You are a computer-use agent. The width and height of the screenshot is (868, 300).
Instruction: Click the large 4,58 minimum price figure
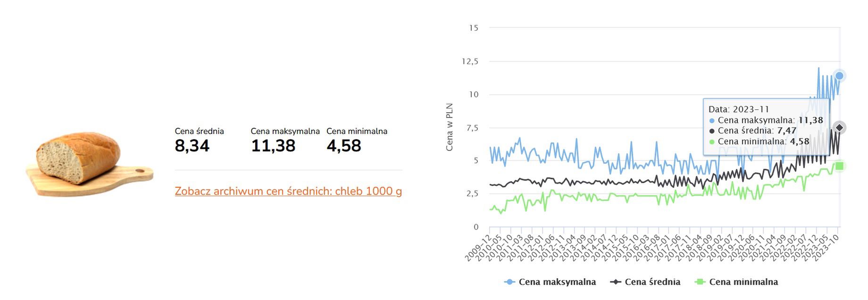coord(344,146)
